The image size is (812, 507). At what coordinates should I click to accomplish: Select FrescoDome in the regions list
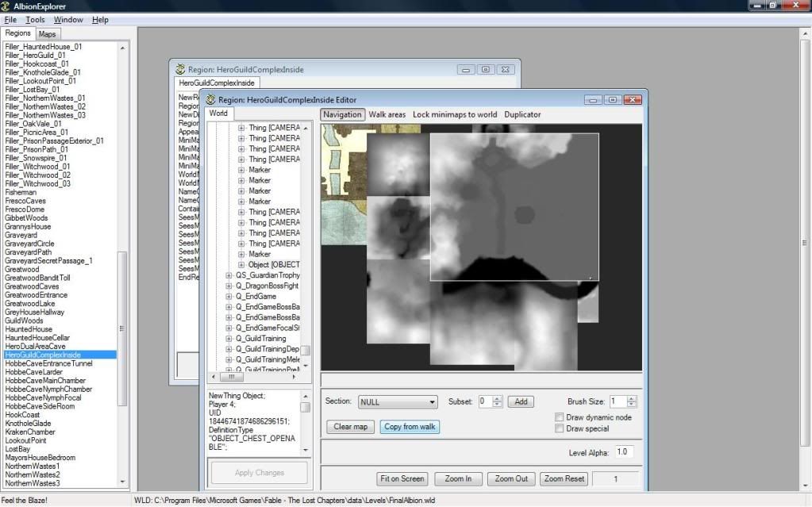(x=25, y=209)
